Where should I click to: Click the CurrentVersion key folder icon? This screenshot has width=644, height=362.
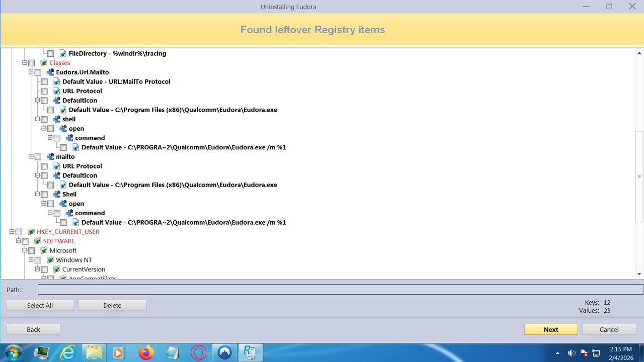[56, 269]
